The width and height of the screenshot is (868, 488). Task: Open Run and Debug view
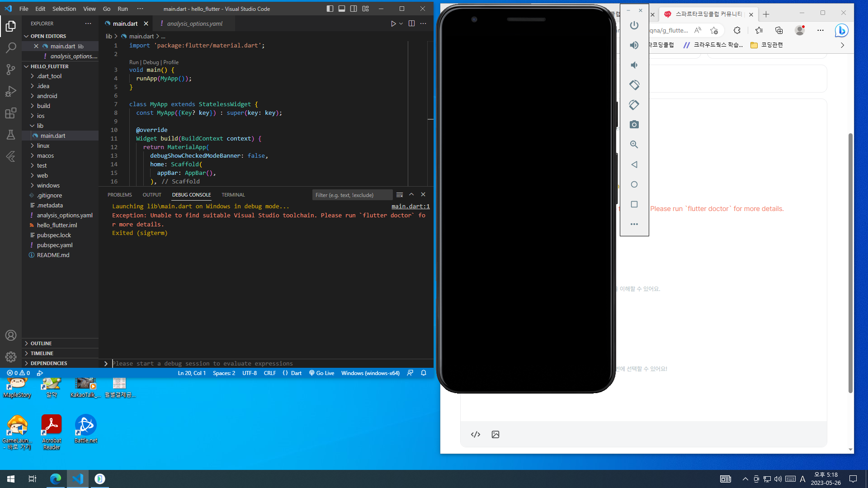tap(11, 91)
